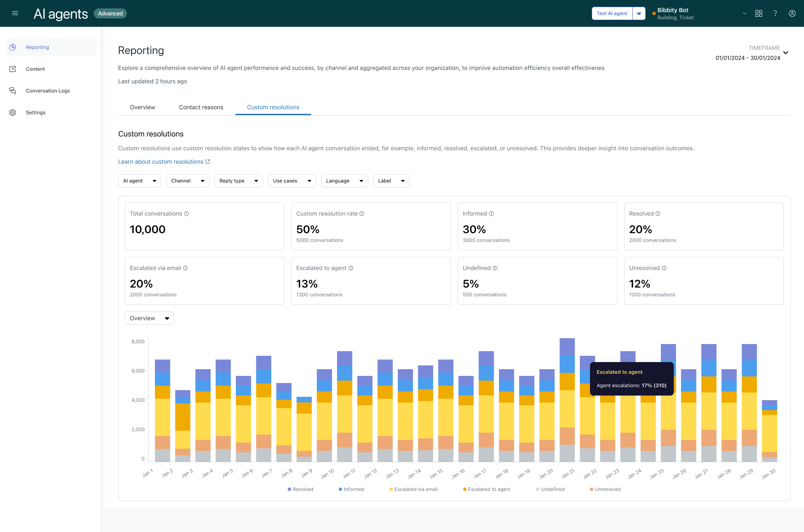The height and width of the screenshot is (532, 804).
Task: Select the Reporting sidebar icon
Action: (13, 47)
